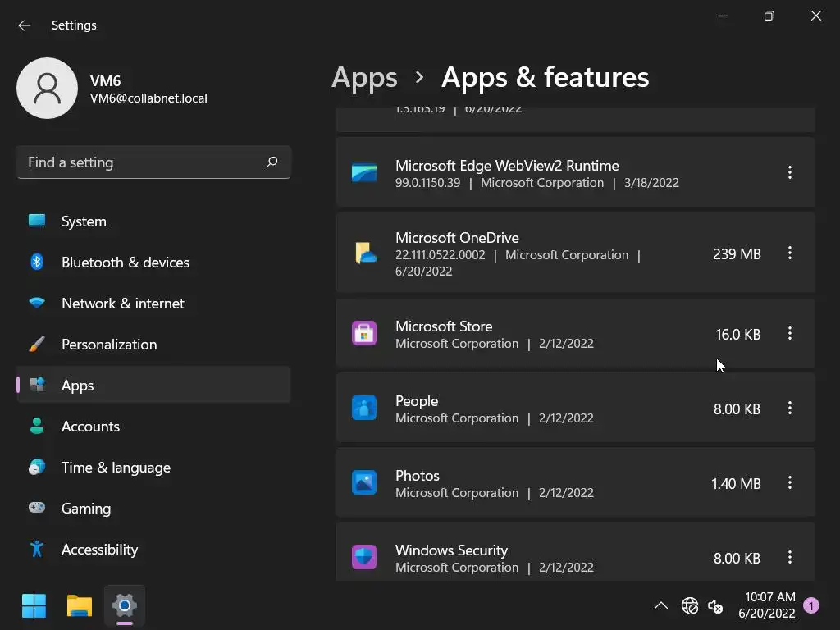This screenshot has width=840, height=630.
Task: Click the Microsoft Store app icon
Action: (364, 334)
